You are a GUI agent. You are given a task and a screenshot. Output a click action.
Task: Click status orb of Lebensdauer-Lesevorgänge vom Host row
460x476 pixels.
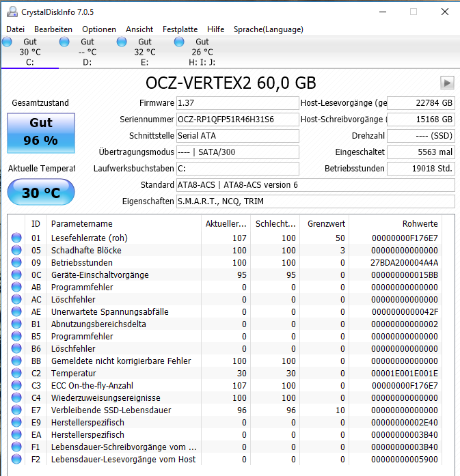(16, 459)
